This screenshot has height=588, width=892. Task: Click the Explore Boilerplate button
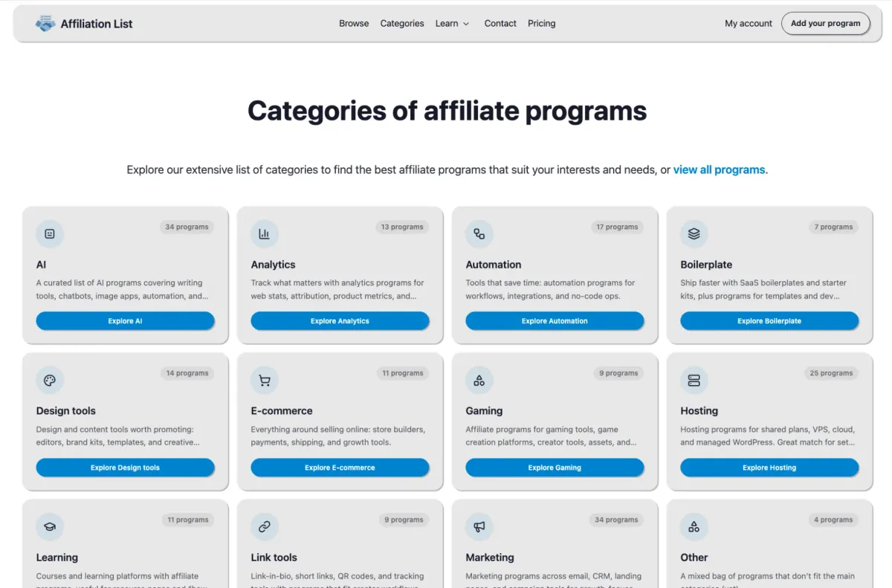[x=770, y=321]
